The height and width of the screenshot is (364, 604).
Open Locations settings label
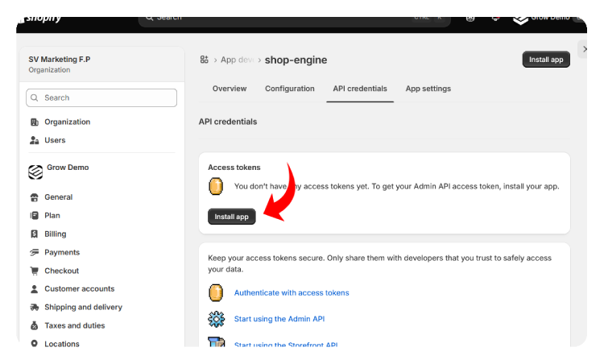(x=62, y=344)
